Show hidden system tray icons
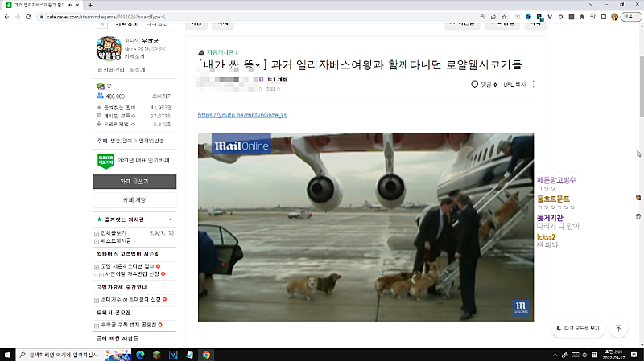The width and height of the screenshot is (644, 361). pos(555,355)
